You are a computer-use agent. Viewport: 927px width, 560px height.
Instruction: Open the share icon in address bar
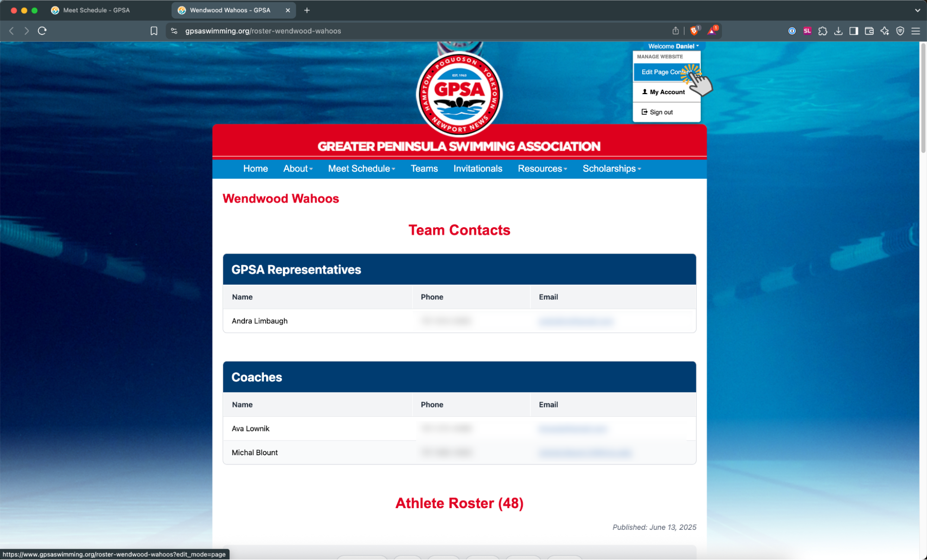pyautogui.click(x=675, y=31)
